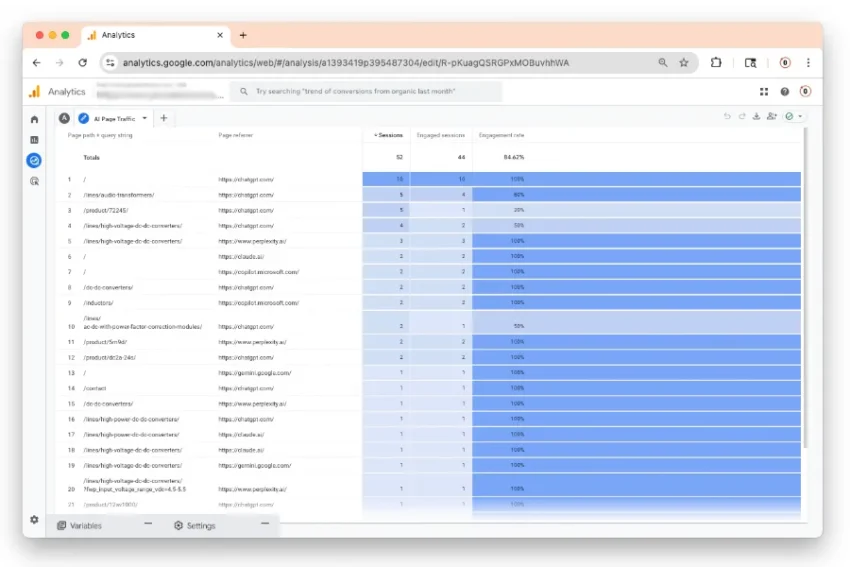Open the tab search icon in browser toolbar

coord(750,63)
